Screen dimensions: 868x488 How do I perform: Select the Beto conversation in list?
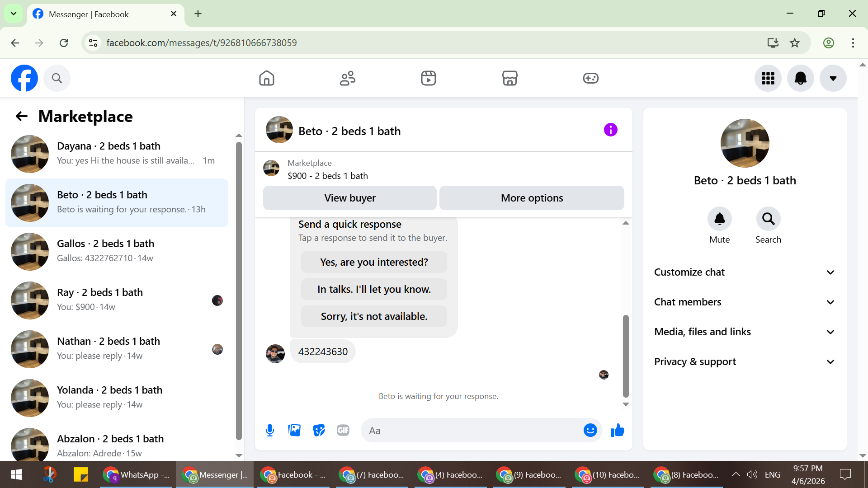point(117,203)
